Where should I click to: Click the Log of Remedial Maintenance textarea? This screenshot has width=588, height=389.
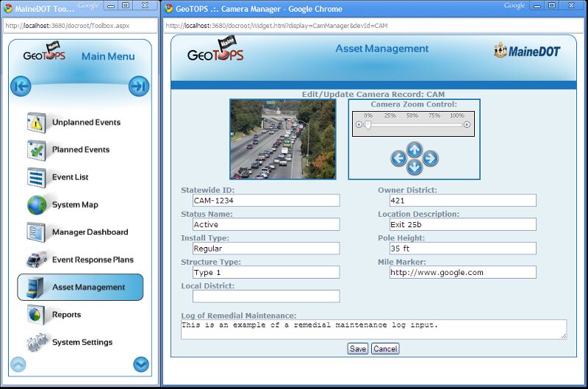point(374,329)
